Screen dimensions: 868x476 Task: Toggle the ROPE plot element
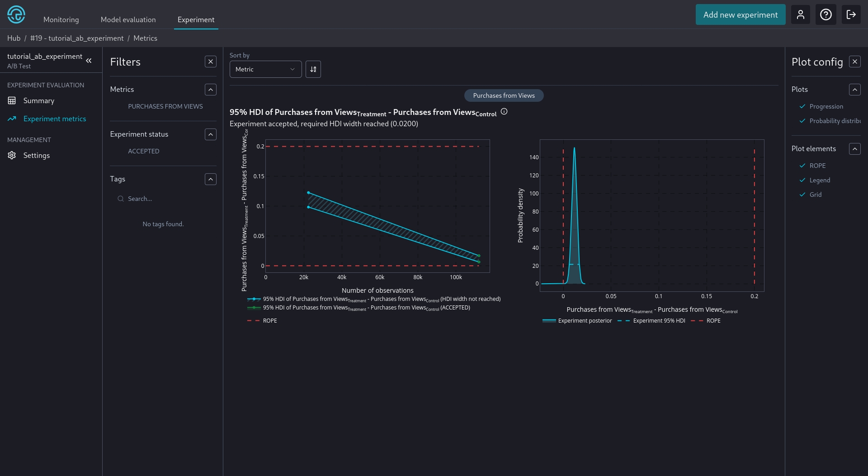817,166
